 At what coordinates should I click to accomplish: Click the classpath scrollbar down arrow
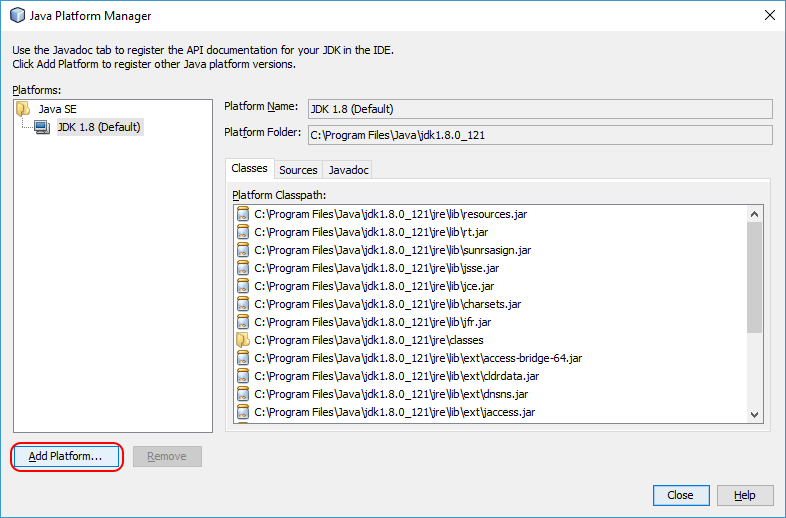coord(754,413)
